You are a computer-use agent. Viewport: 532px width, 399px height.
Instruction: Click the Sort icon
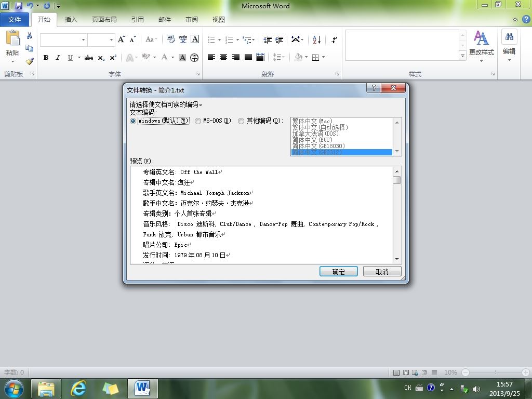point(316,39)
